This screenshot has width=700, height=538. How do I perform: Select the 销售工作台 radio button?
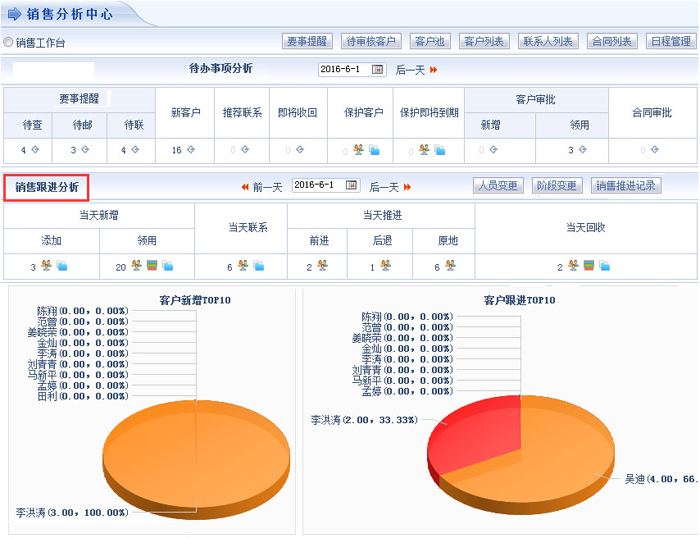point(9,43)
